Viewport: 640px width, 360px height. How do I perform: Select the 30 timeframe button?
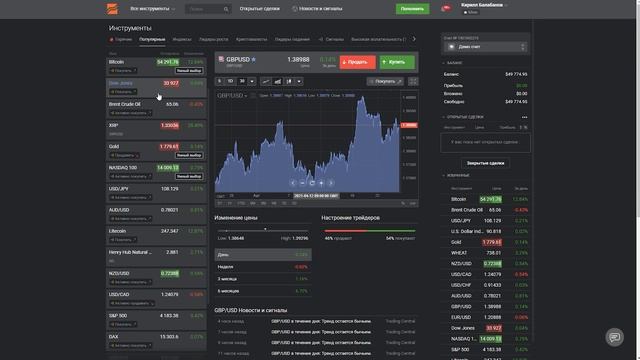click(x=242, y=81)
